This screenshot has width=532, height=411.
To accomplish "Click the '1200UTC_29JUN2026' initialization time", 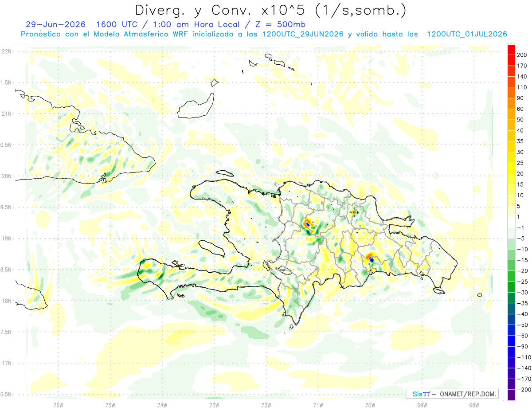I will [303, 34].
